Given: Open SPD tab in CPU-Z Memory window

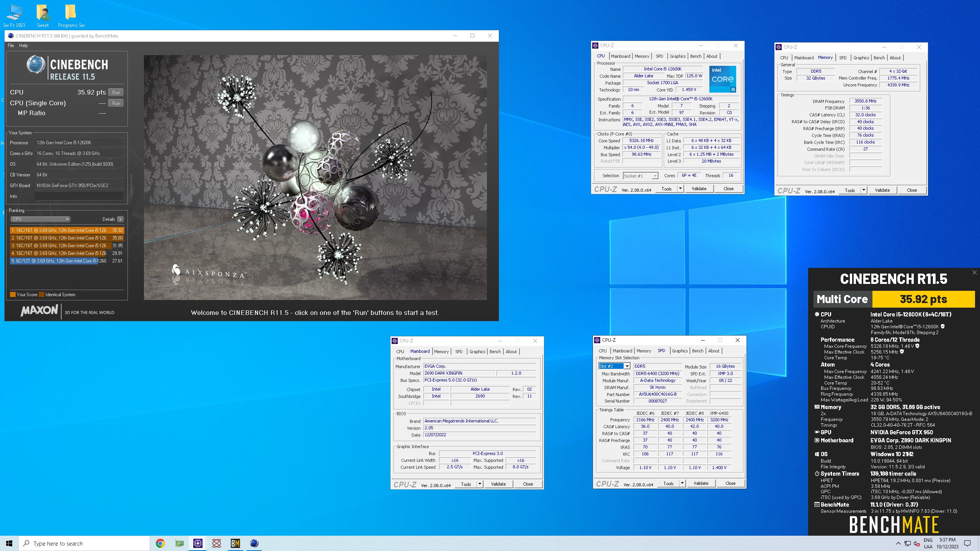Looking at the screenshot, I should (843, 58).
